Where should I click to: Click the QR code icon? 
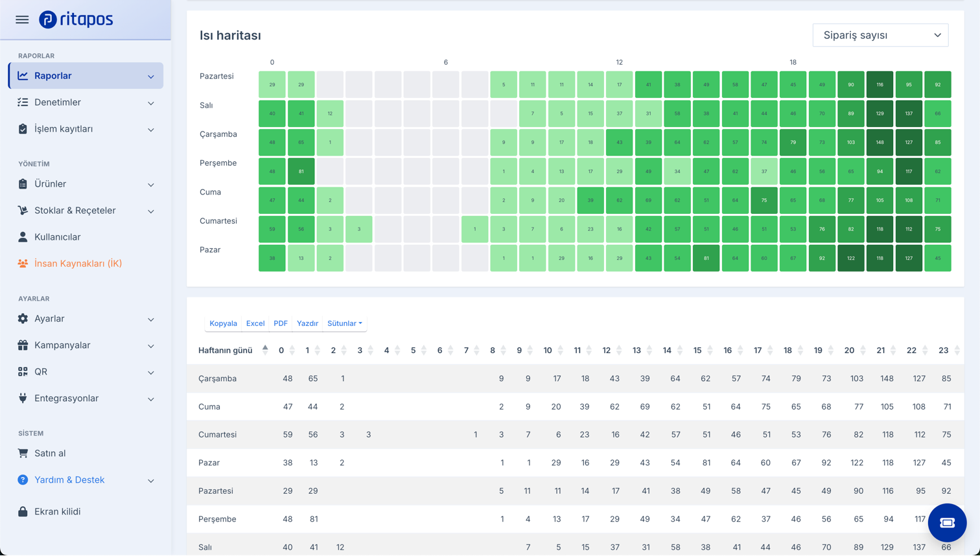pyautogui.click(x=23, y=372)
